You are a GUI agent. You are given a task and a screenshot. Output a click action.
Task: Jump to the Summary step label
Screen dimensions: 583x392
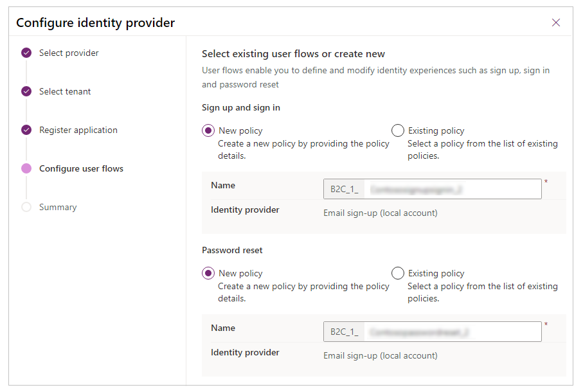58,208
